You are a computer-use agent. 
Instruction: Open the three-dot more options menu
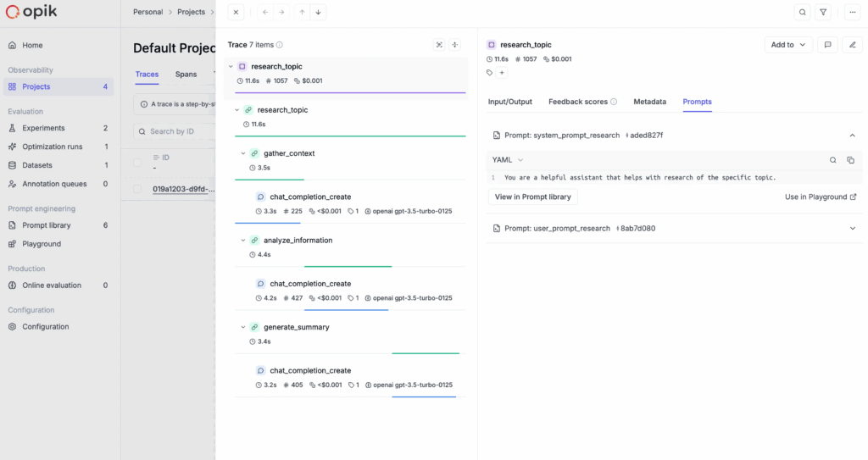(x=852, y=12)
